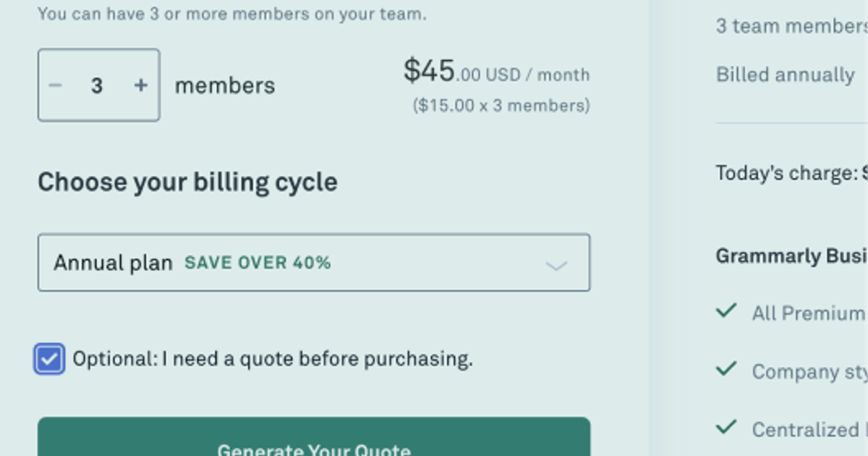Viewport: 868px width, 456px height.
Task: Click the chevron on the billing cycle selector
Action: (556, 265)
